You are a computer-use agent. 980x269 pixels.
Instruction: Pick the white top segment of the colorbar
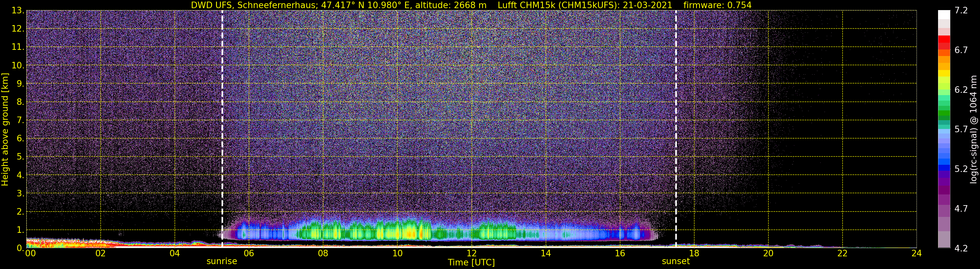click(x=944, y=14)
